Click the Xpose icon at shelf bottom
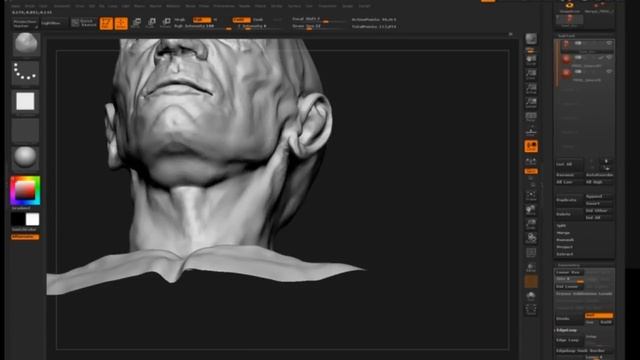 click(x=531, y=310)
